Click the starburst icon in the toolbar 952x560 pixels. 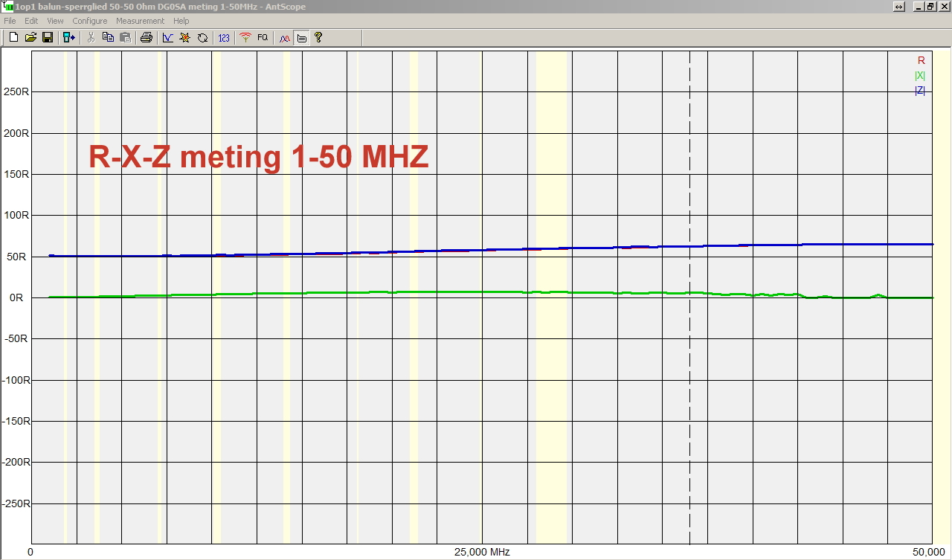pyautogui.click(x=184, y=37)
